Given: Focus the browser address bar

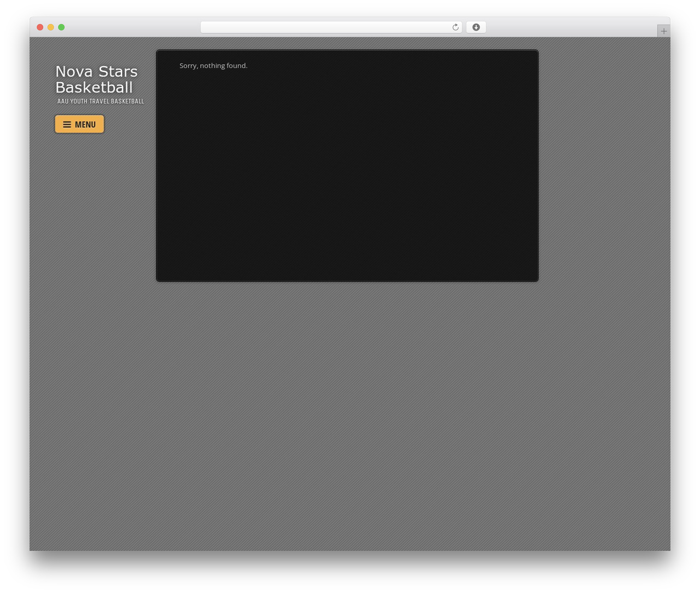Looking at the screenshot, I should [x=331, y=27].
